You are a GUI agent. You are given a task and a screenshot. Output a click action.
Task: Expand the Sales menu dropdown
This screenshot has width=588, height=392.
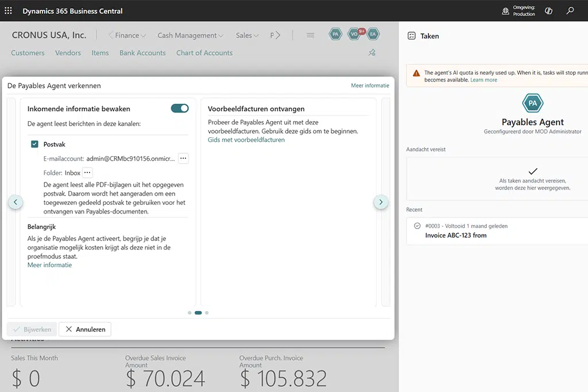coord(247,35)
